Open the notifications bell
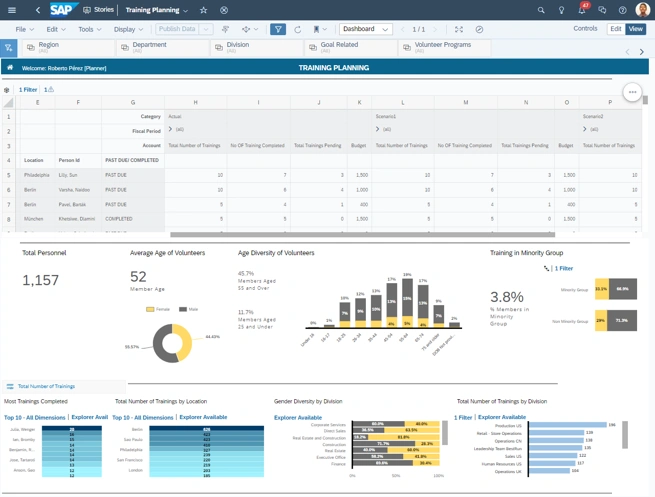This screenshot has height=497, width=655. coord(581,11)
